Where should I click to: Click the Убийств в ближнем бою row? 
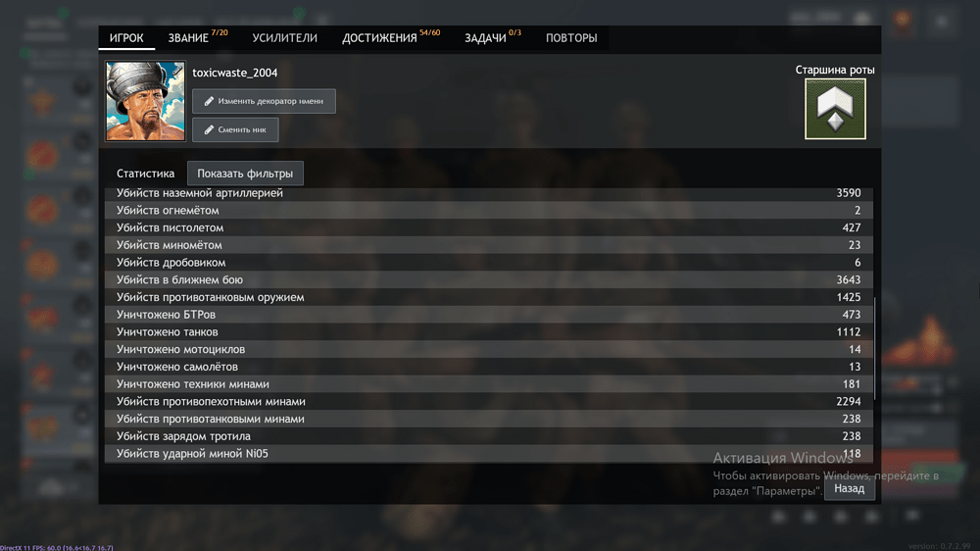(488, 280)
